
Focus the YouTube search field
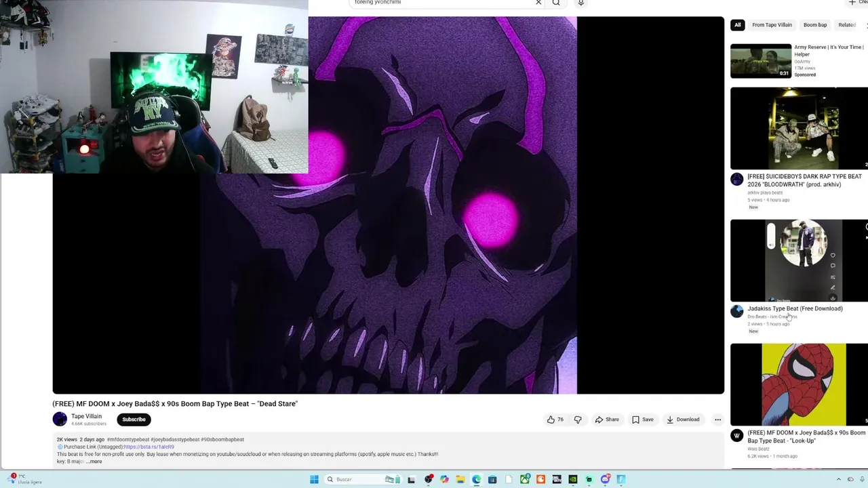(x=441, y=3)
